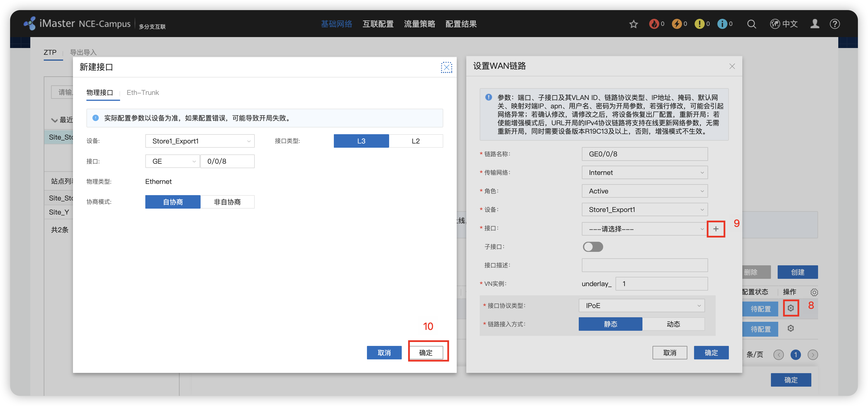
Task: Choose 非自协商 negotiation mode
Action: (x=227, y=202)
